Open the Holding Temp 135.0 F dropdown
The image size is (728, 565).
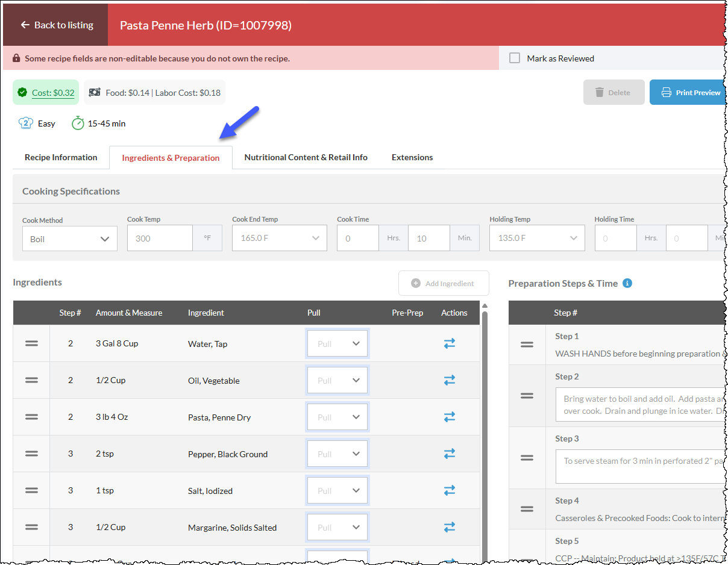(537, 238)
